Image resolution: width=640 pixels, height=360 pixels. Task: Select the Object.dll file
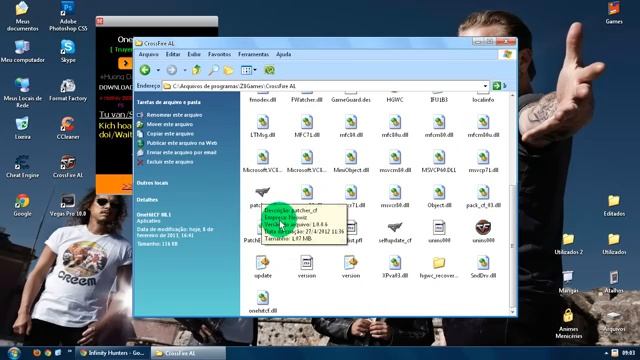coord(439,197)
